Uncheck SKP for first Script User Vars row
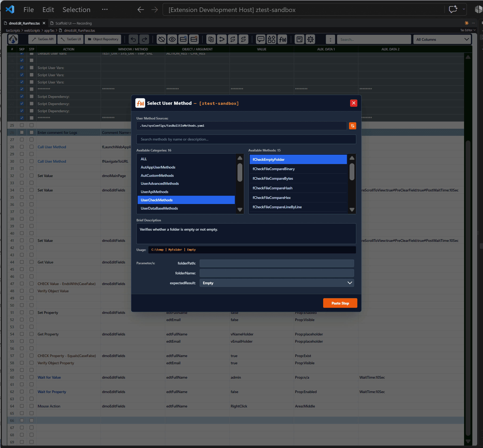Image resolution: width=483 pixels, height=448 pixels. (22, 68)
